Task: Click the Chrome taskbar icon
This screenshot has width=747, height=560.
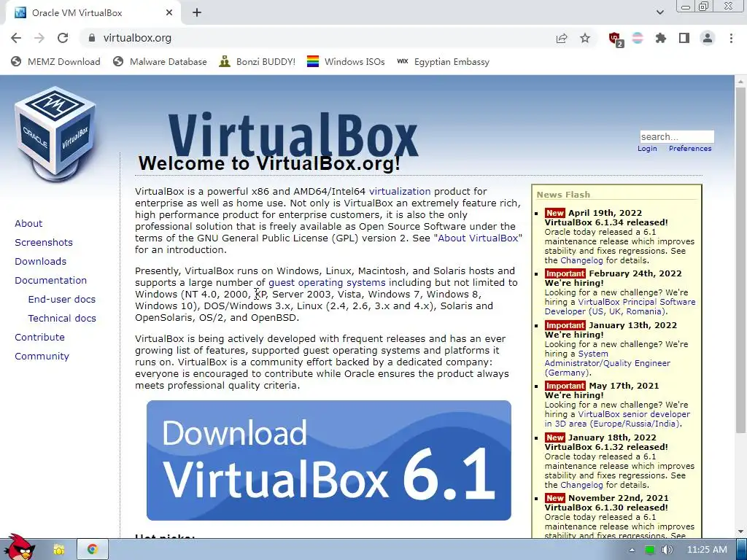Action: click(93, 550)
